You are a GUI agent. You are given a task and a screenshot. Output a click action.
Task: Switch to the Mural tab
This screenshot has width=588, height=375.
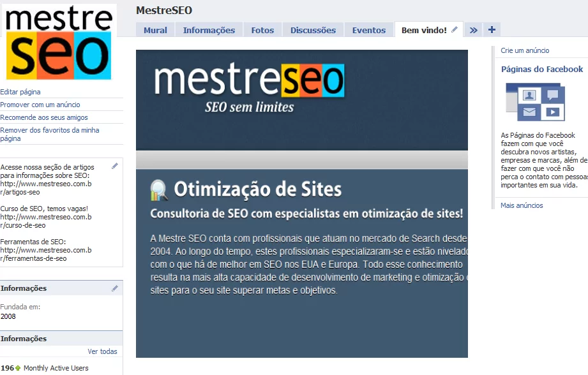155,30
